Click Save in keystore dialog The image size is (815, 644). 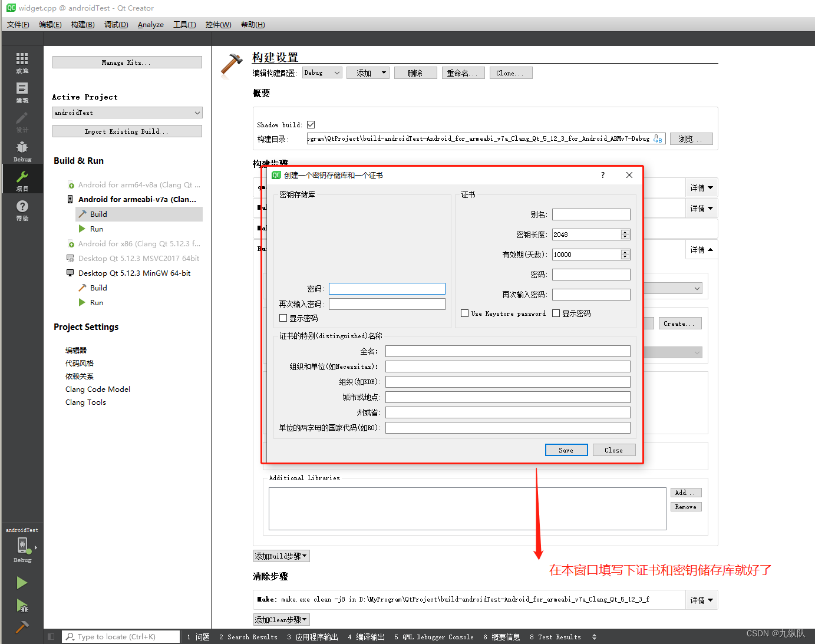point(566,450)
